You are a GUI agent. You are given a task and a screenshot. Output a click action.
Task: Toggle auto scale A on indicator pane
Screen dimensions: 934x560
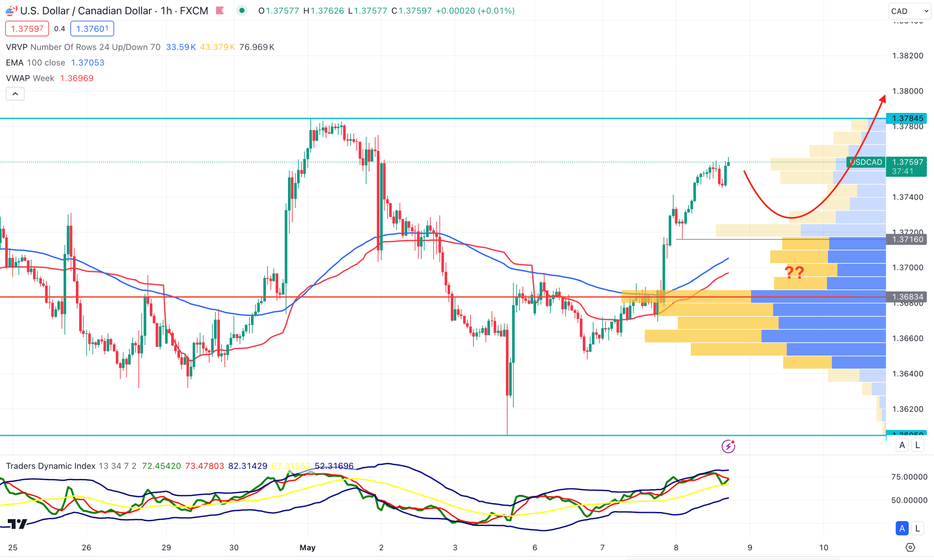[x=902, y=528]
